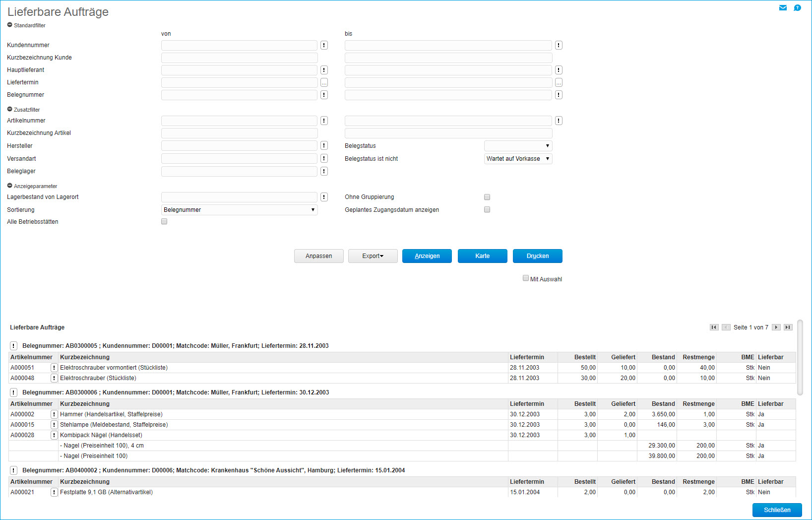The width and height of the screenshot is (812, 520).
Task: Open date picker beside Liefertermin von field
Action: coord(324,82)
